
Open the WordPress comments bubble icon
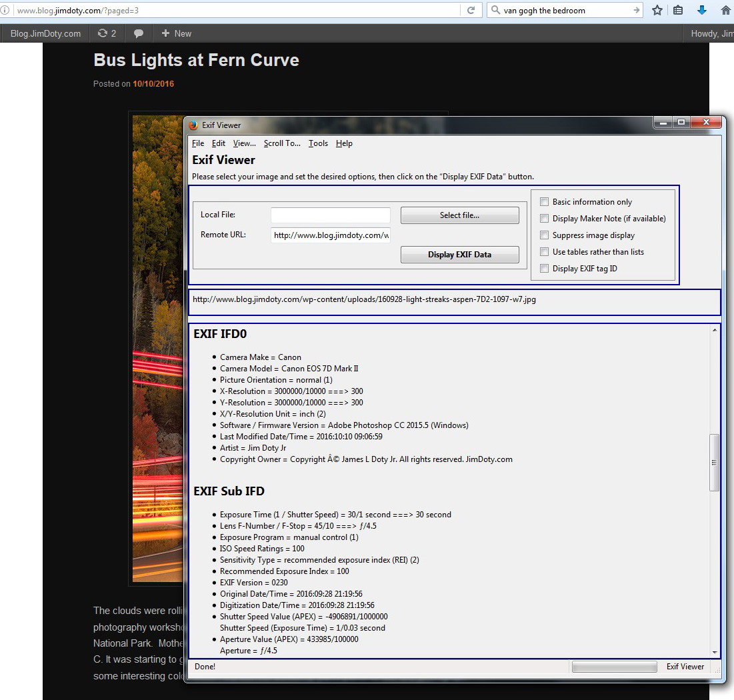coord(139,33)
